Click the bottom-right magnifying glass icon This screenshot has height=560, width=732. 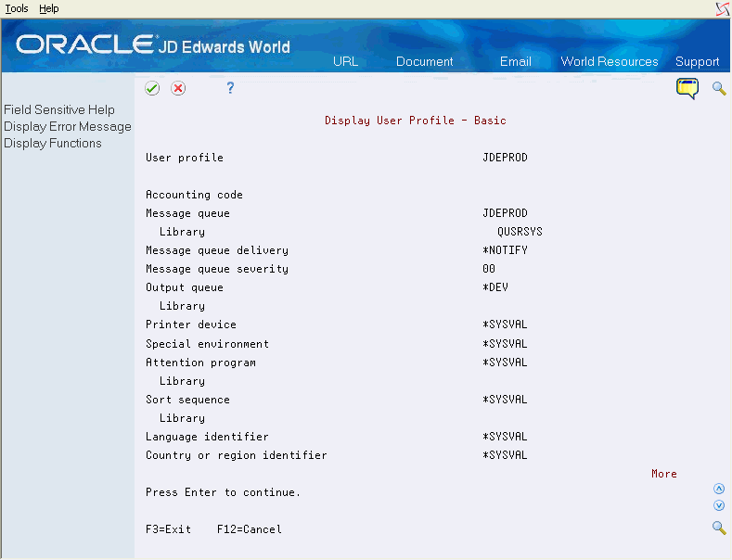[x=719, y=528]
